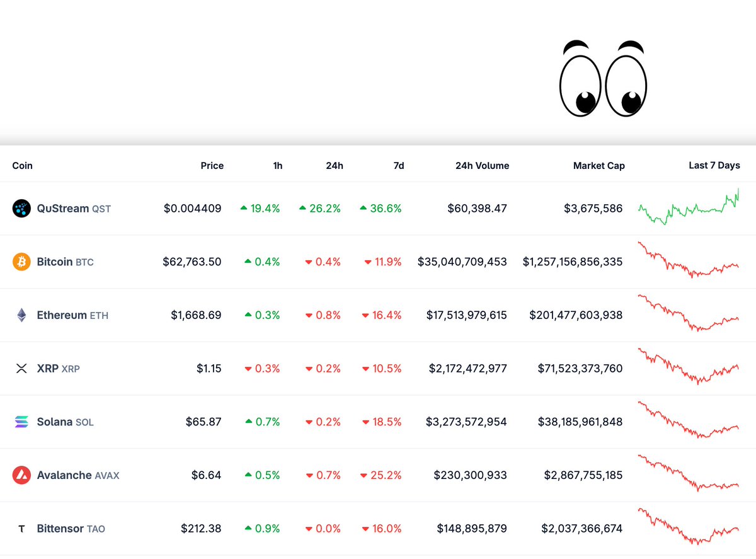756x559 pixels.
Task: Click QuStream's 36.6% seven-day change
Action: pyautogui.click(x=381, y=209)
